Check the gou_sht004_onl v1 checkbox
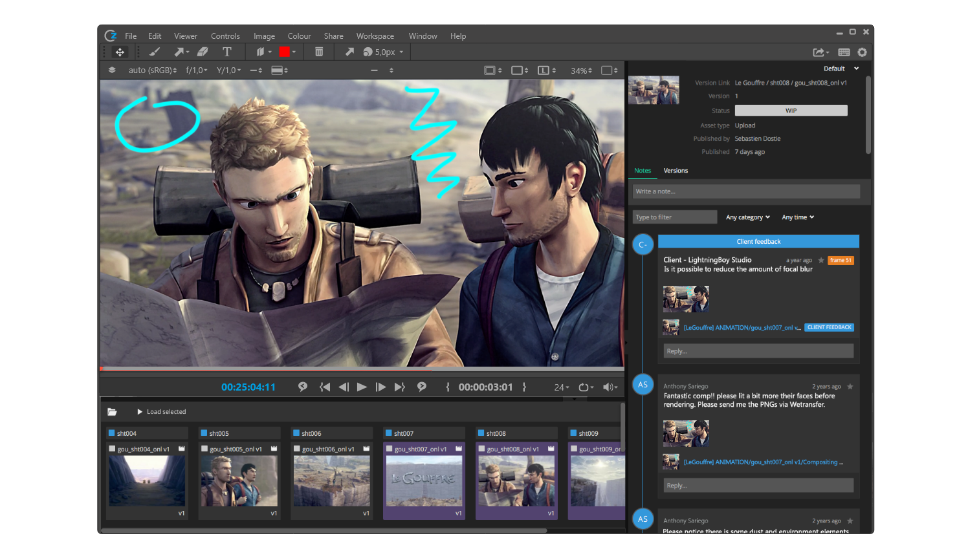 pyautogui.click(x=112, y=449)
